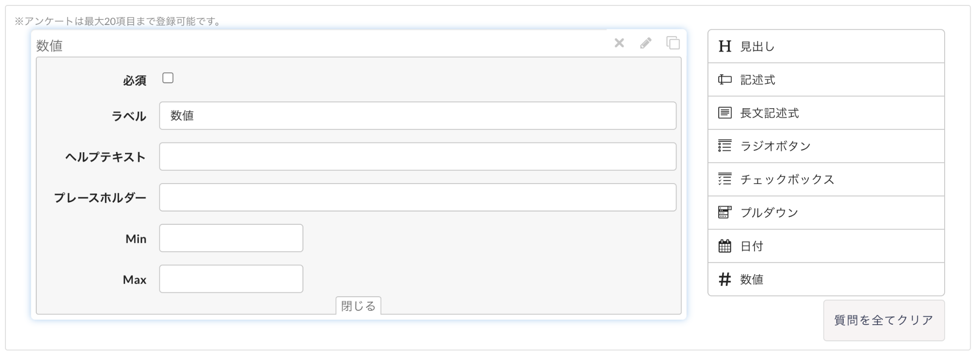980x355 pixels.
Task: Click the 長文記述式 paragraph icon
Action: pyautogui.click(x=725, y=113)
